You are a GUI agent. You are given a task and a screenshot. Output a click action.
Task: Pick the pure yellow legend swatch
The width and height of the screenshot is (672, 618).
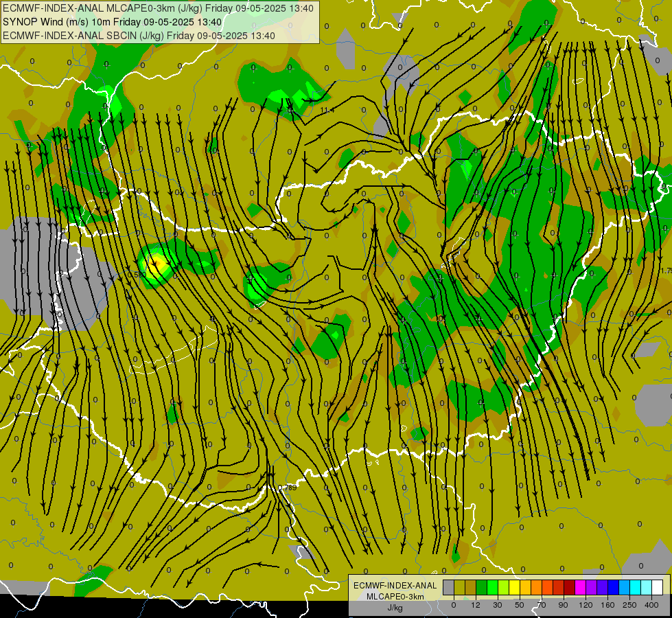tap(514, 588)
